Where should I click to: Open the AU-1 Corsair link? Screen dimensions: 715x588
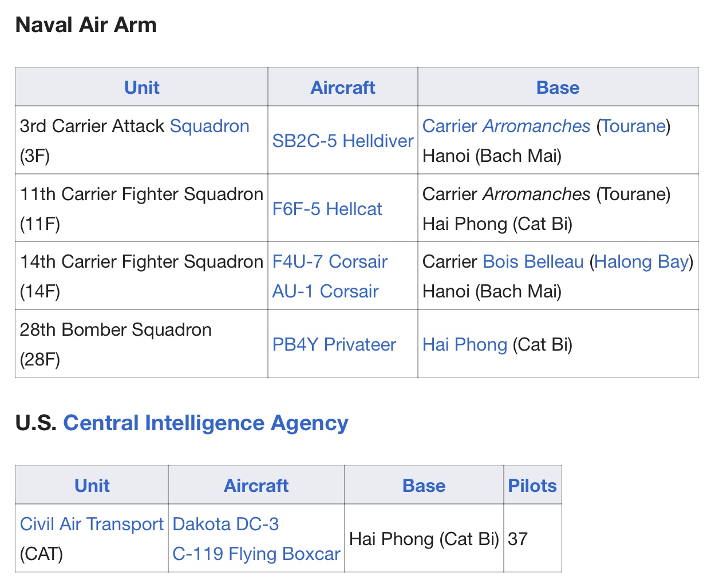325,291
